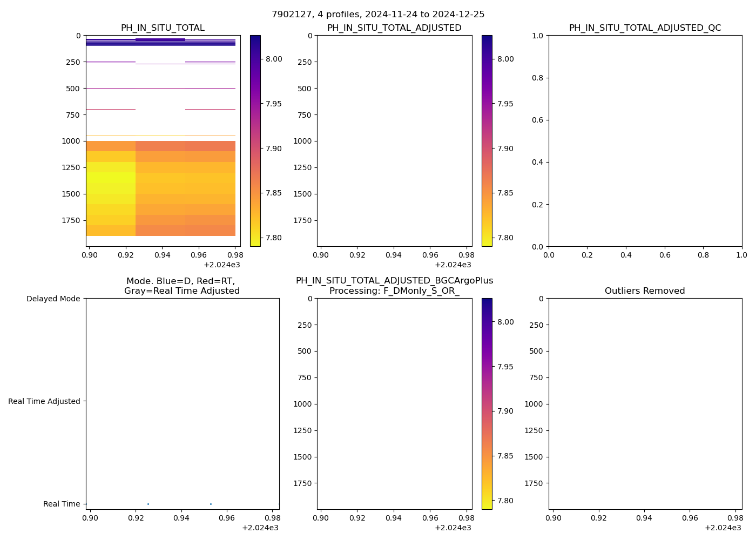Image resolution: width=756 pixels, height=540 pixels.
Task: Click the Delayed Mode y-axis label
Action: 53,299
